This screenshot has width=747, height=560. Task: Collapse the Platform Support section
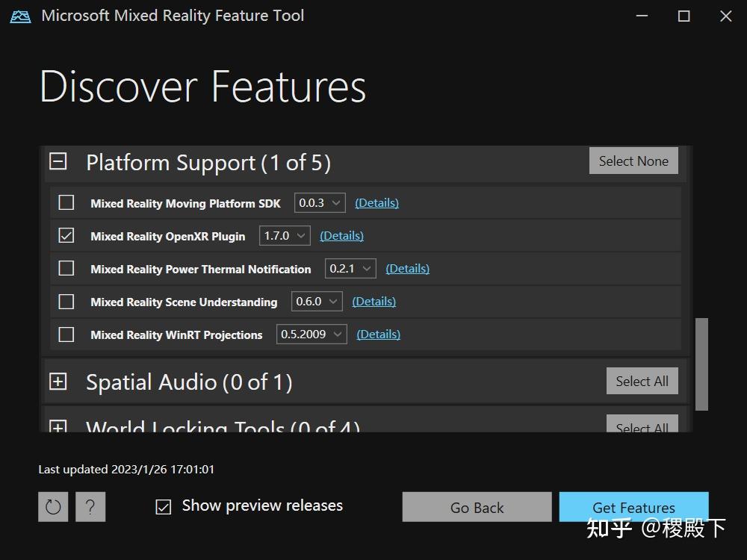(x=58, y=161)
